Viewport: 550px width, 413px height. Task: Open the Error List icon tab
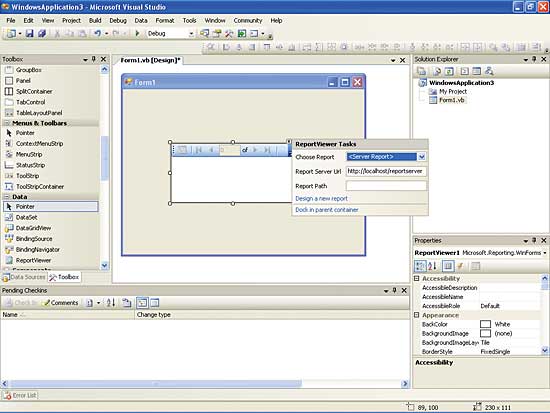(x=20, y=395)
